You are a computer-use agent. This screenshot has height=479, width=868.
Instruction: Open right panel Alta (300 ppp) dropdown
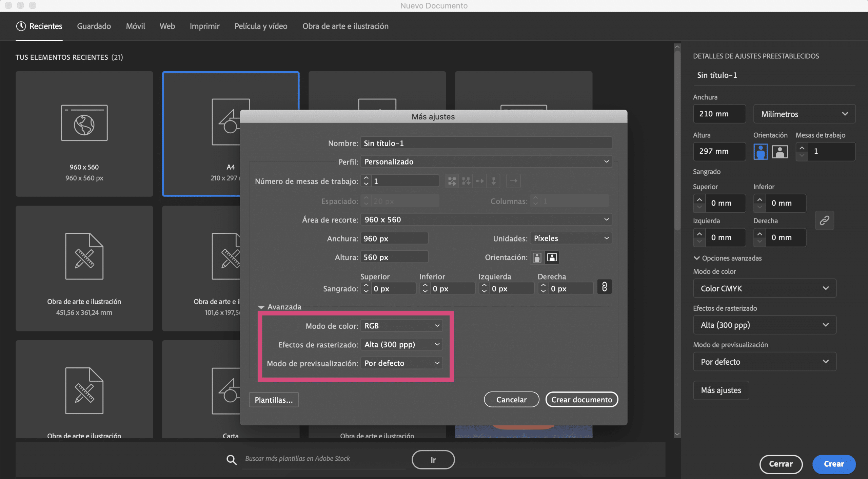tap(765, 325)
